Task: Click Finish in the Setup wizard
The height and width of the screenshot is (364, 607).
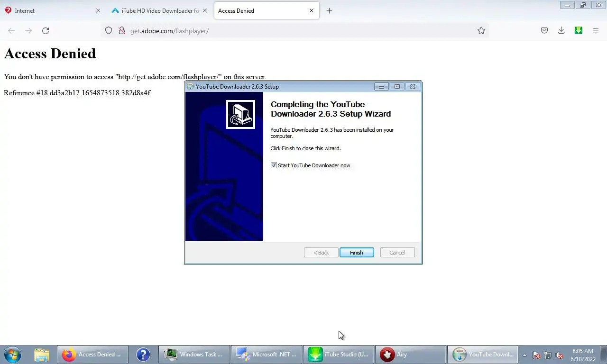Action: pyautogui.click(x=357, y=253)
